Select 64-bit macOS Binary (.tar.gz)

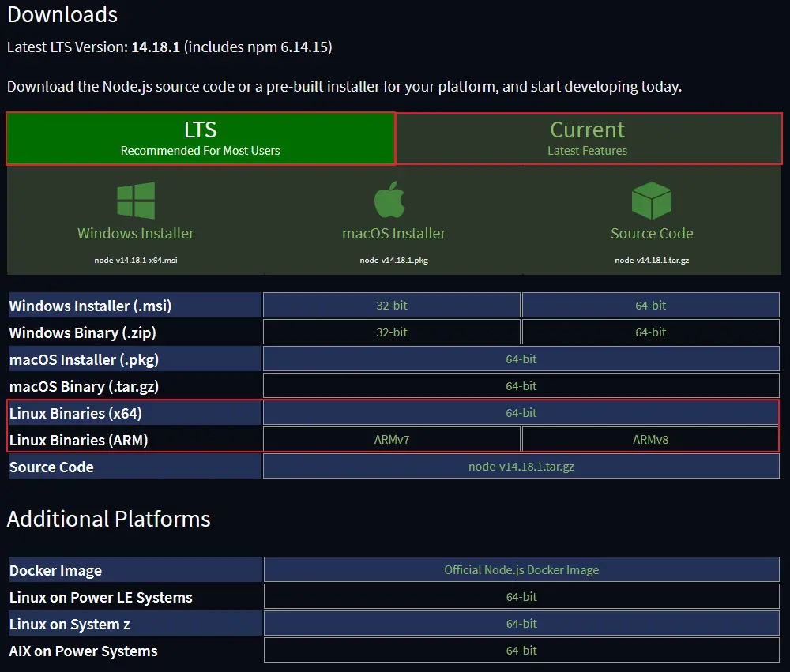521,386
